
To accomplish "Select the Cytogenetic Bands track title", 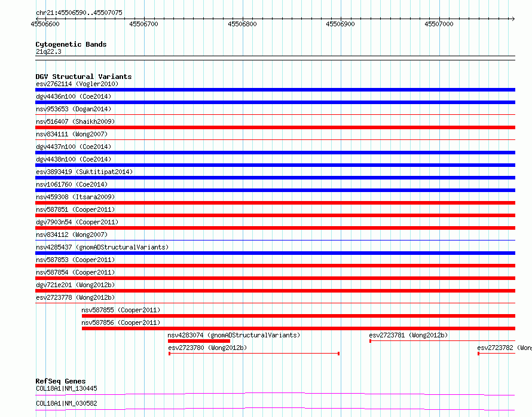I will (x=71, y=44).
